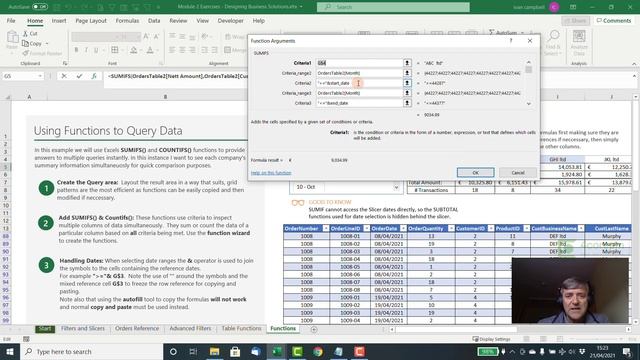Add a new sheet with plus icon
The width and height of the screenshot is (640, 360).
(x=314, y=329)
